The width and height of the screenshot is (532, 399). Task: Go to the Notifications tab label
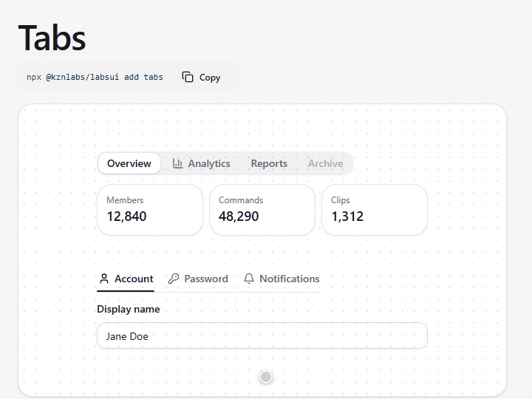(x=290, y=279)
